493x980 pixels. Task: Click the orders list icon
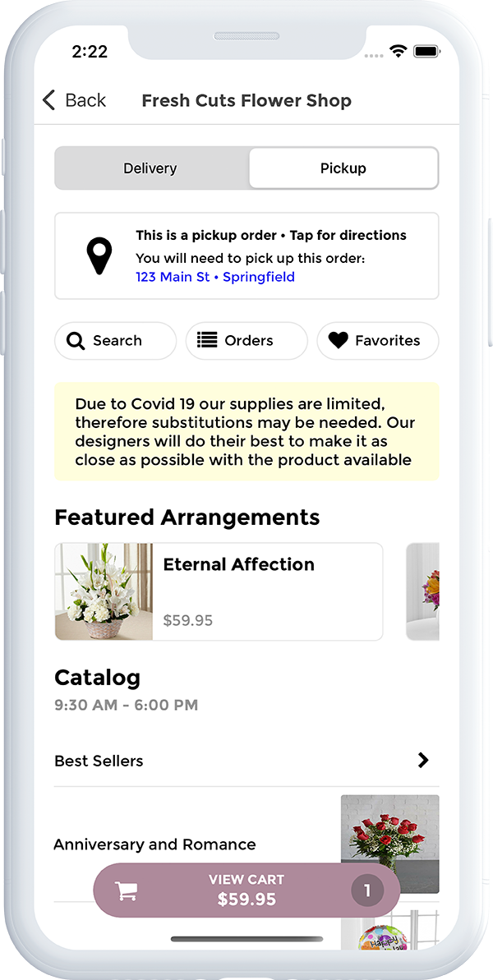207,340
